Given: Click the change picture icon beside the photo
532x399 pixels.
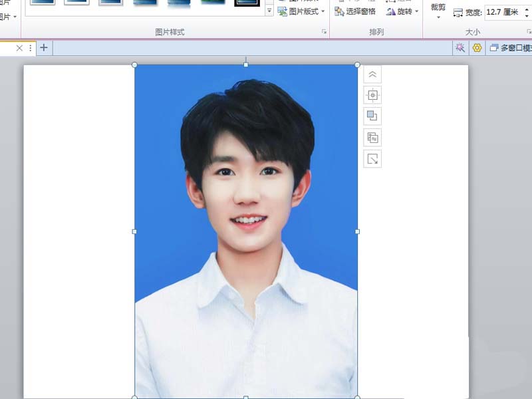Looking at the screenshot, I should (x=372, y=138).
